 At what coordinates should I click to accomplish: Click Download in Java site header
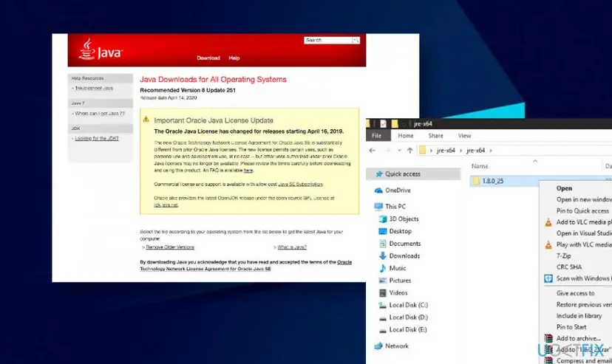pos(208,58)
